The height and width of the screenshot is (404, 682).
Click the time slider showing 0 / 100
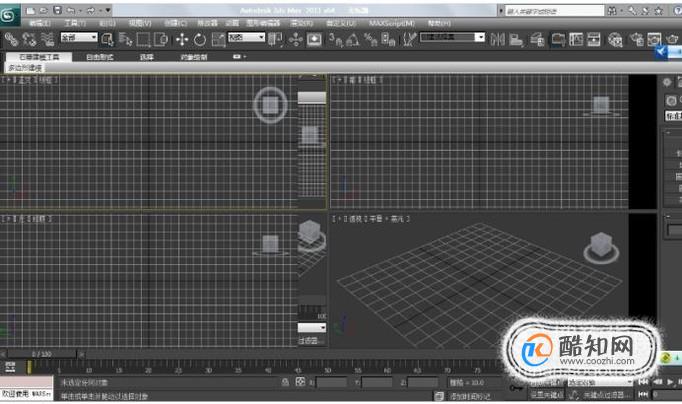[x=42, y=354]
